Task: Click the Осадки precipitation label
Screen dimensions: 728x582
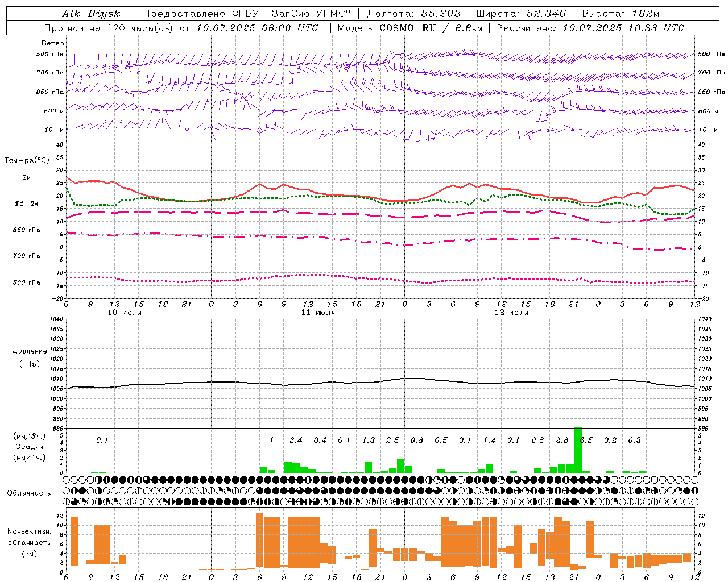Action: [x=30, y=447]
